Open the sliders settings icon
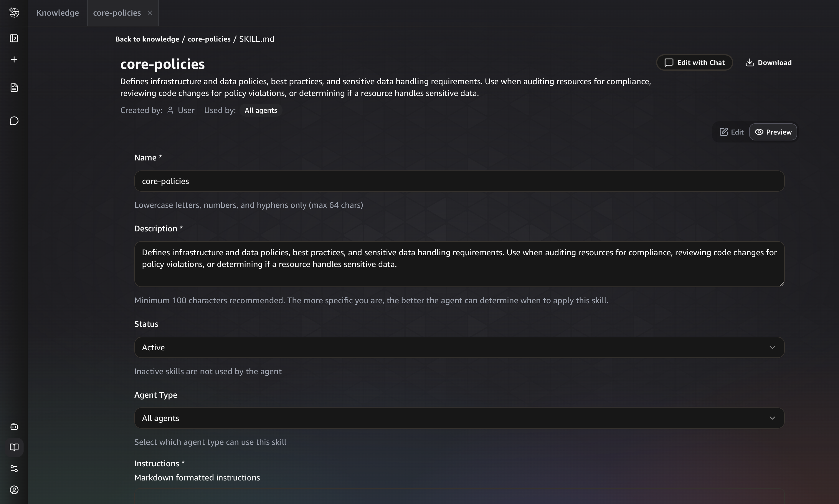Image resolution: width=839 pixels, height=504 pixels. pos(14,469)
